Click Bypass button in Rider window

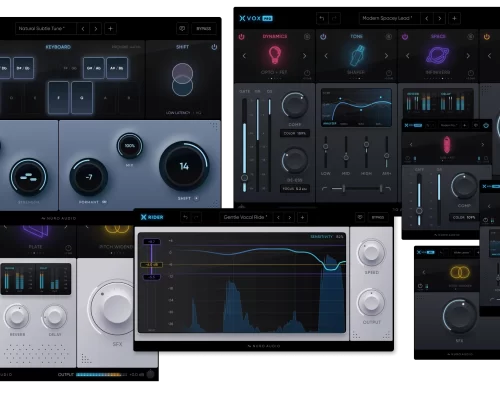pyautogui.click(x=378, y=217)
